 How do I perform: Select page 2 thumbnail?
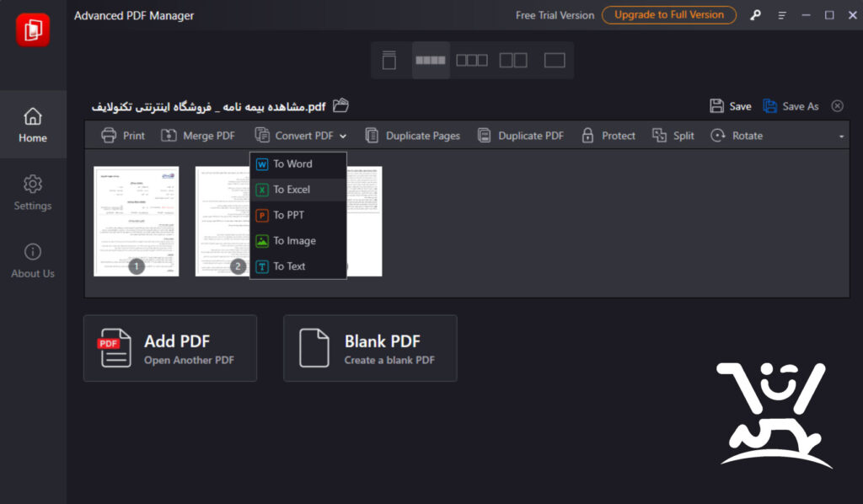coord(222,221)
